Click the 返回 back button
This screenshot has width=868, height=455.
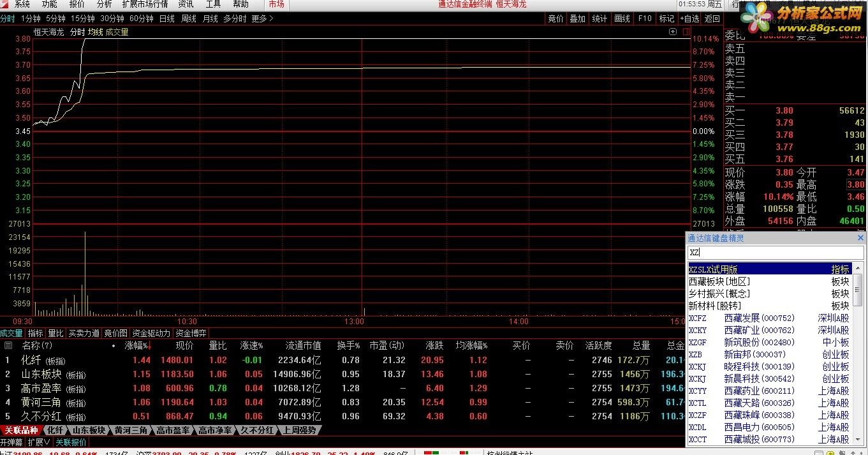point(712,19)
